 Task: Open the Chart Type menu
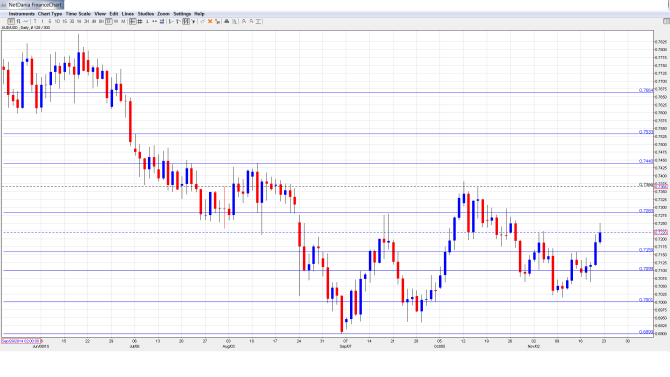[50, 14]
